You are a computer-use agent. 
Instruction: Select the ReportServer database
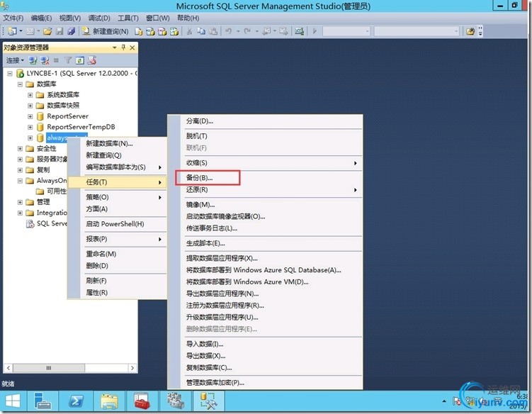coord(67,116)
